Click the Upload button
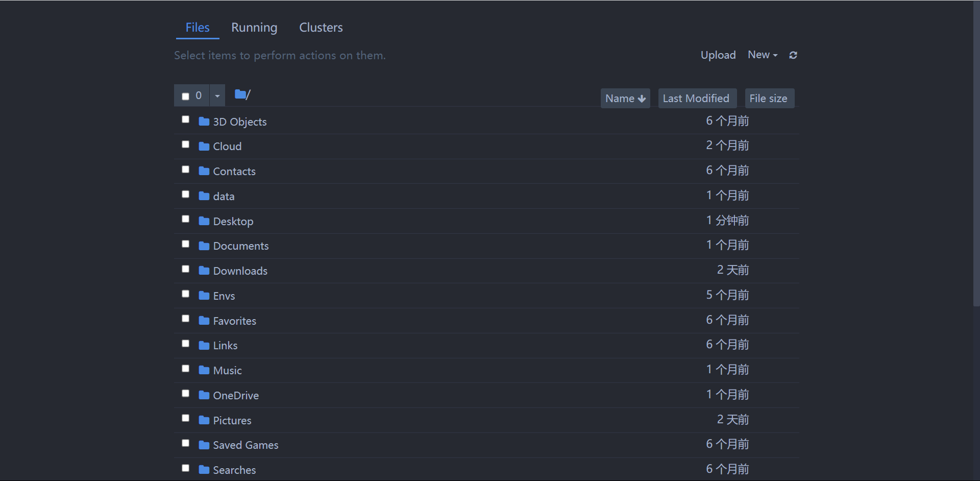Viewport: 980px width, 481px height. click(718, 55)
